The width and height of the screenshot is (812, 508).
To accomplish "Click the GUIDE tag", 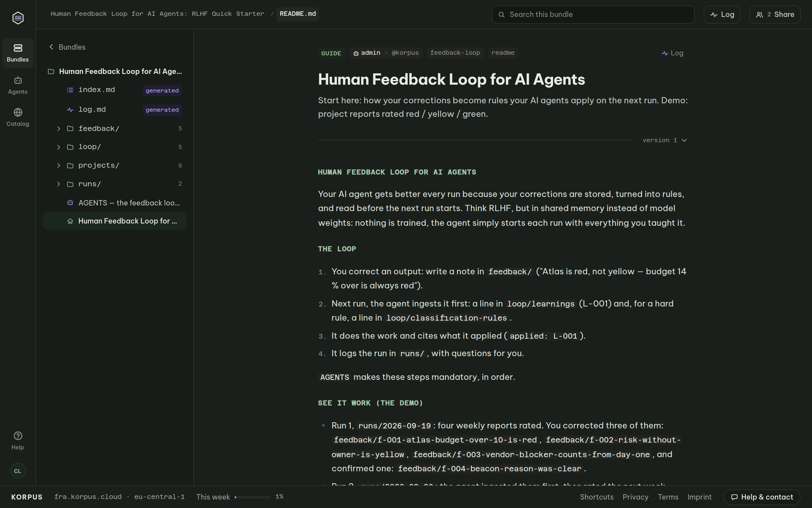I will [x=331, y=53].
